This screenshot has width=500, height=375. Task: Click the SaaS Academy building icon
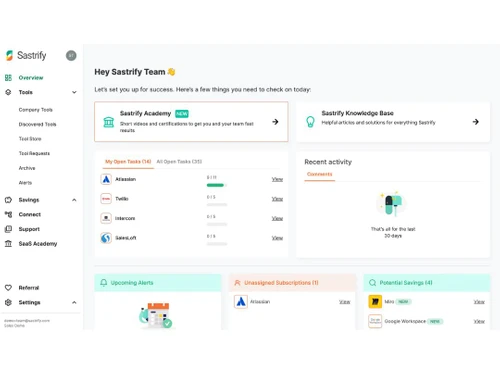(8, 244)
